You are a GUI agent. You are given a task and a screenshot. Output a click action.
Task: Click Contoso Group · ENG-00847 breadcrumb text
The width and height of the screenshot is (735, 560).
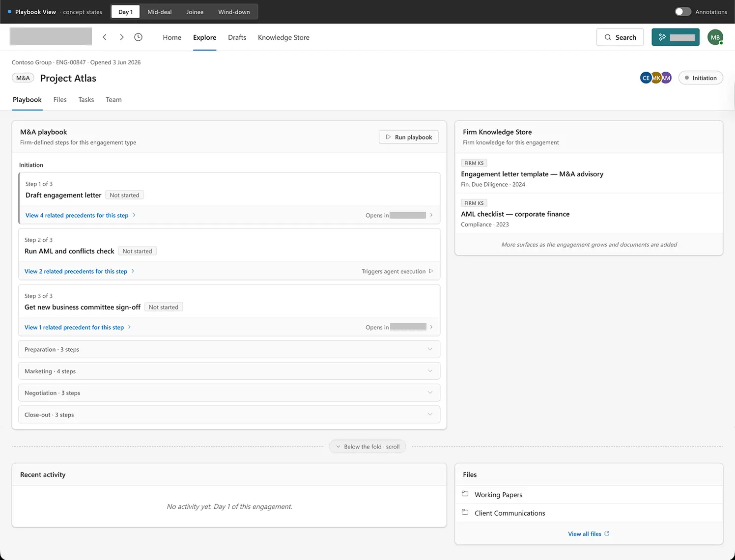[49, 62]
